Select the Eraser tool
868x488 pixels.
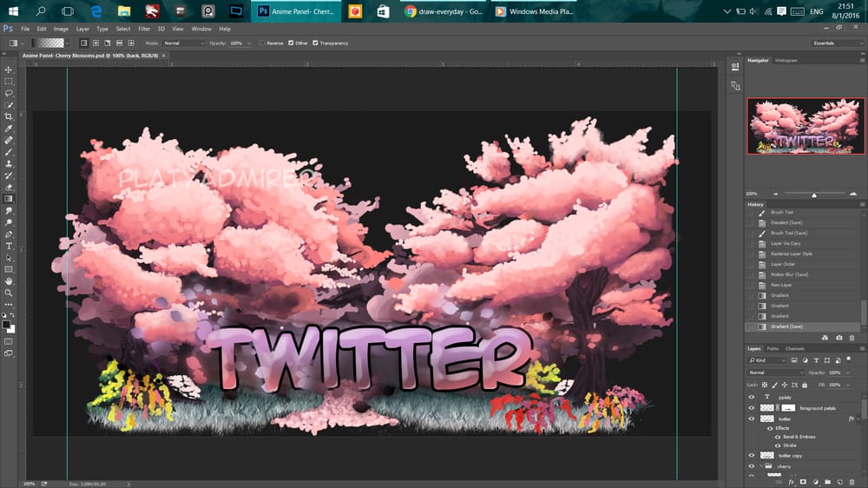pyautogui.click(x=9, y=188)
